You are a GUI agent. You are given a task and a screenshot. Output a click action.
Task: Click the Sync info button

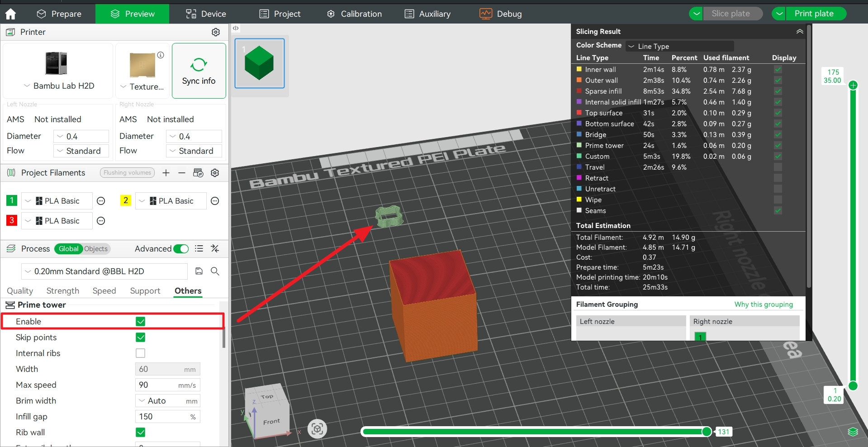[199, 71]
